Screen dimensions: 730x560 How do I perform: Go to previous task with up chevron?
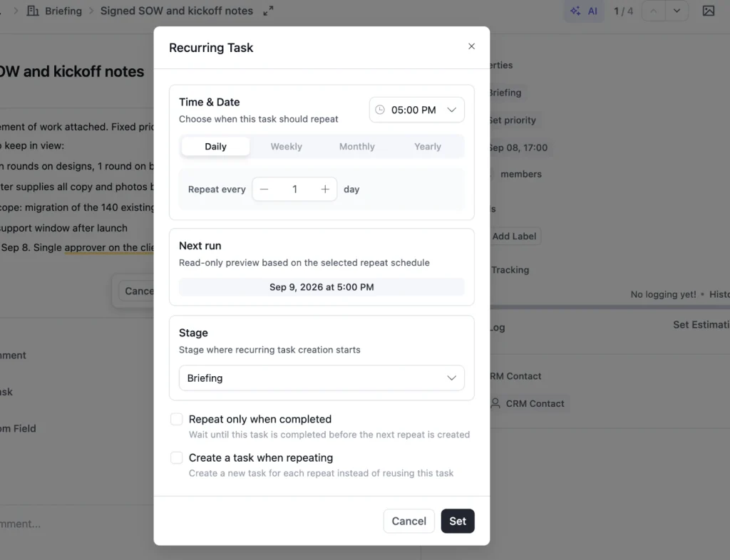654,11
